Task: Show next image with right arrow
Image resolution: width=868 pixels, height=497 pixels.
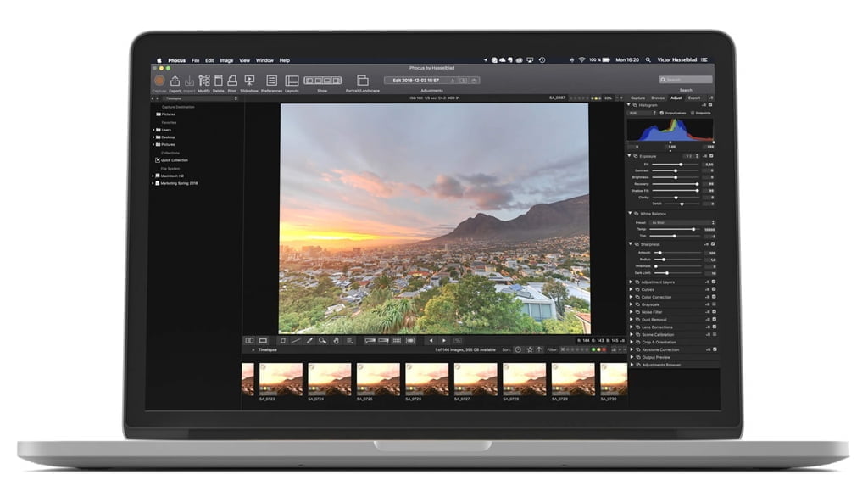Action: point(444,341)
